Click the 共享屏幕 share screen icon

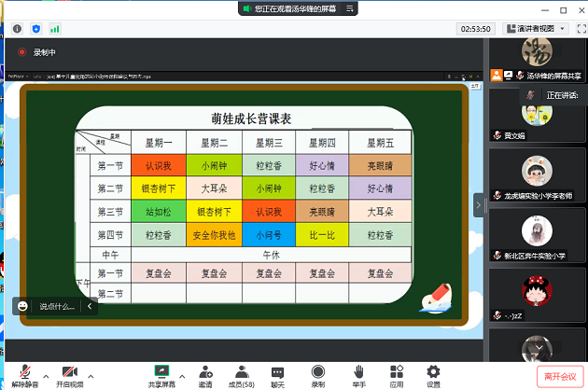tap(161, 374)
